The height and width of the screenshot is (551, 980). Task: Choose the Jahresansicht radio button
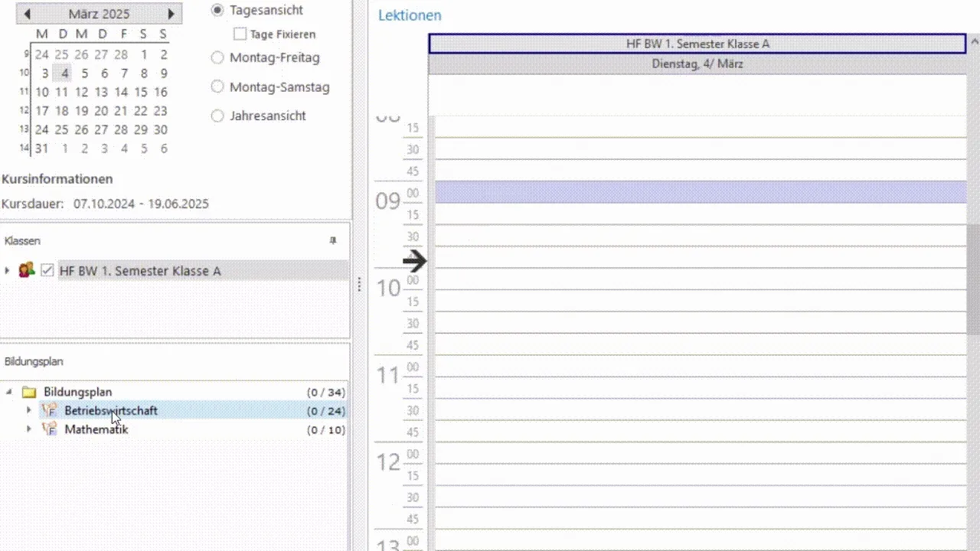click(x=217, y=116)
